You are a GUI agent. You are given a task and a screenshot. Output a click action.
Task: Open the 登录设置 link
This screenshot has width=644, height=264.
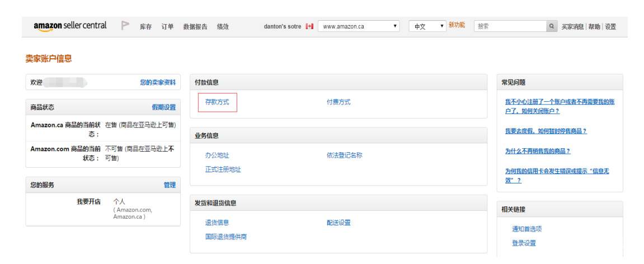point(524,243)
